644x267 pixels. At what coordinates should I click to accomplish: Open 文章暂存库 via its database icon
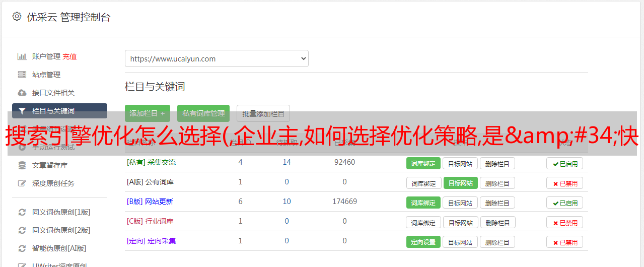point(22,165)
